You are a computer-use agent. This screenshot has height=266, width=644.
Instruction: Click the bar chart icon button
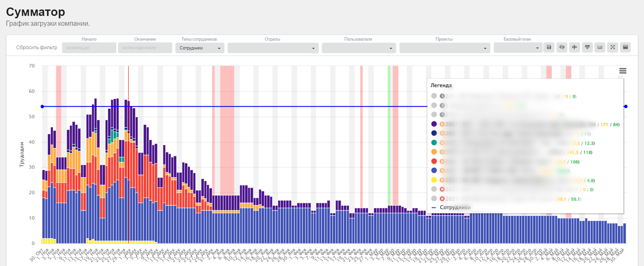[x=600, y=47]
